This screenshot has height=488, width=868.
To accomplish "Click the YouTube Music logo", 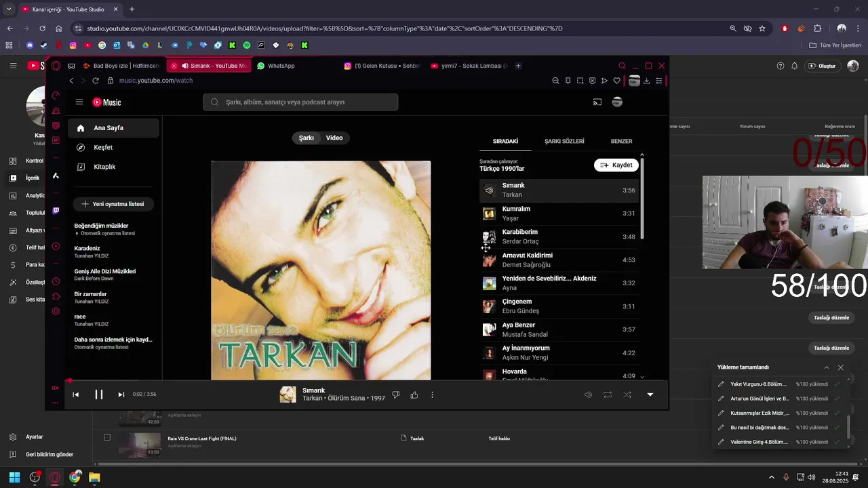I will click(106, 102).
